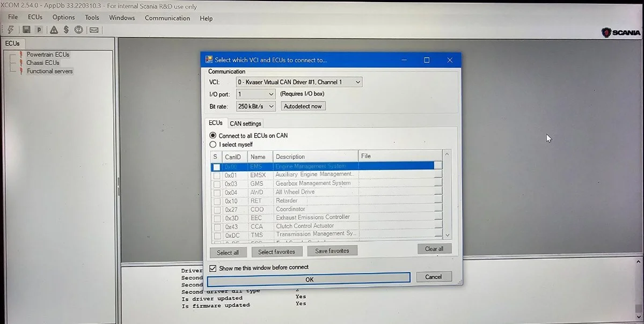Open the ECUs menu

coord(35,17)
